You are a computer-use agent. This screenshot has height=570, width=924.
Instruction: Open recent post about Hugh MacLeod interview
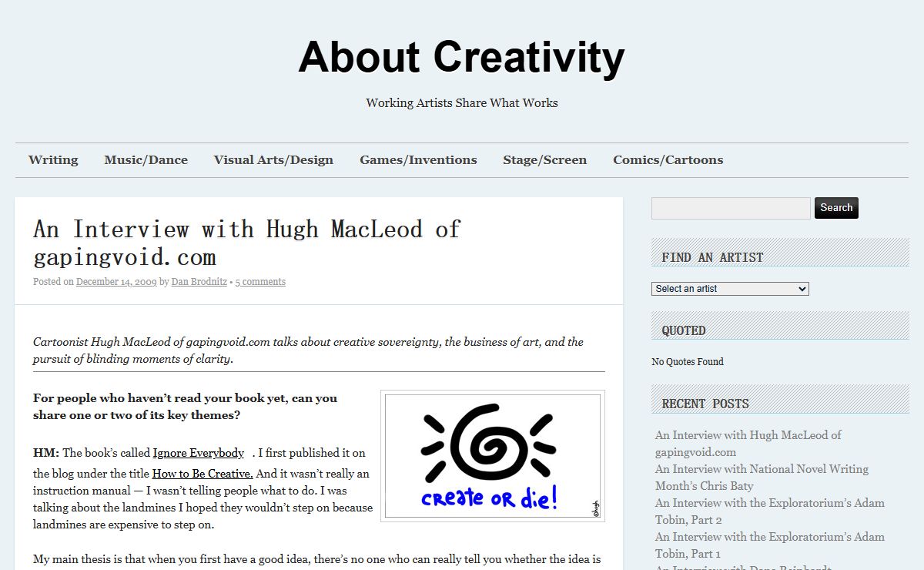pyautogui.click(x=748, y=444)
